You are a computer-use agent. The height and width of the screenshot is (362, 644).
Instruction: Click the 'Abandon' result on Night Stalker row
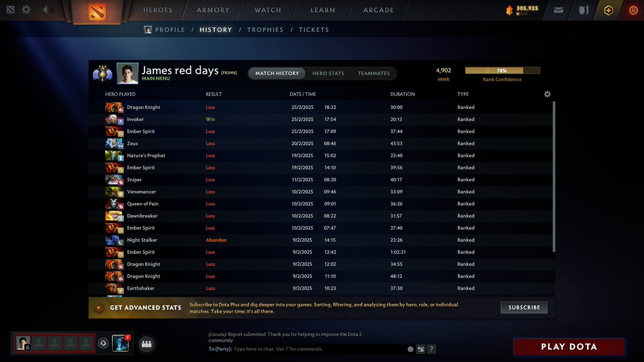click(x=216, y=240)
